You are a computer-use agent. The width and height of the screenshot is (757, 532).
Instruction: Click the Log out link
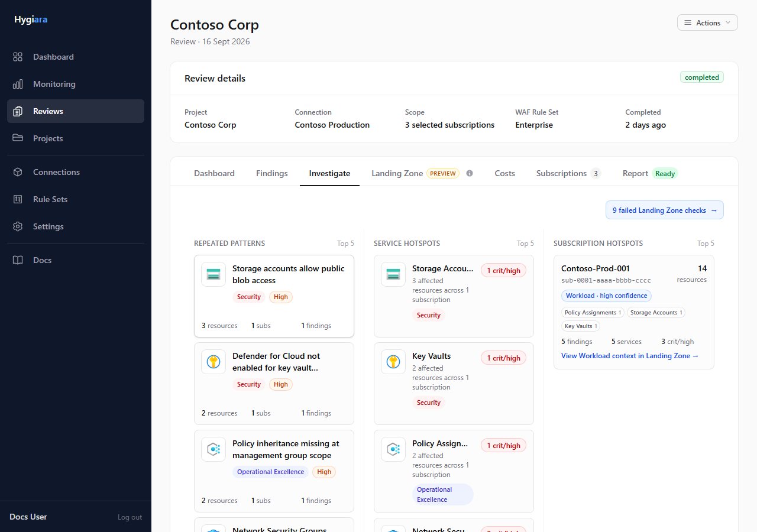click(x=130, y=517)
